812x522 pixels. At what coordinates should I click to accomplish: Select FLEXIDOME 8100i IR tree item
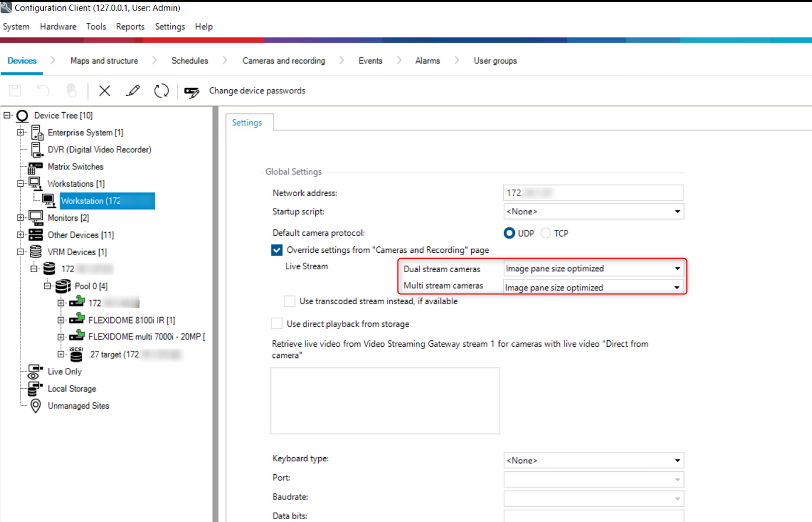pos(131,320)
